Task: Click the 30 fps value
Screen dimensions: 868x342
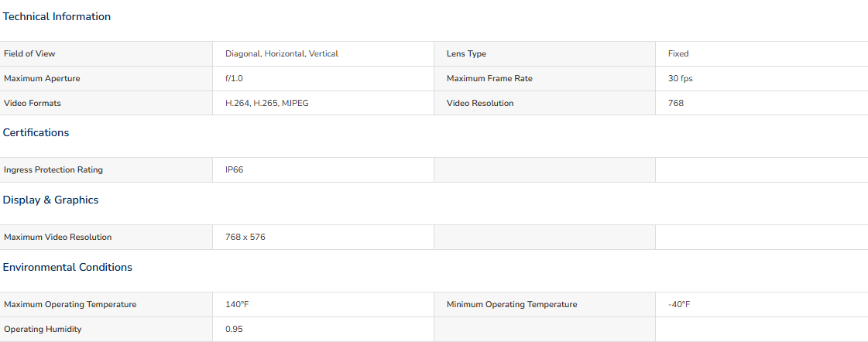Action: (x=681, y=79)
